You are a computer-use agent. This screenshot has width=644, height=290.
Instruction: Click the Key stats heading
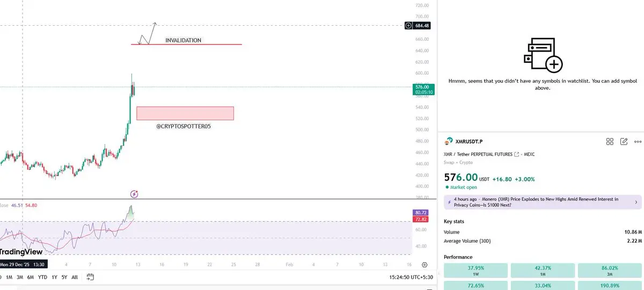454,221
